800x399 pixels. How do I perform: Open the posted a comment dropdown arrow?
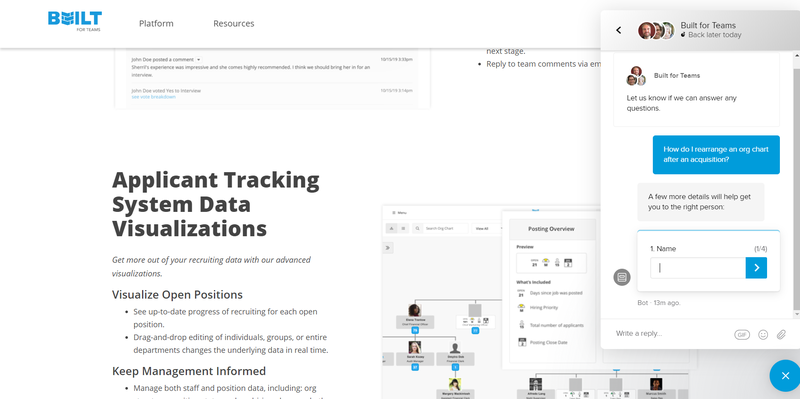tap(198, 60)
